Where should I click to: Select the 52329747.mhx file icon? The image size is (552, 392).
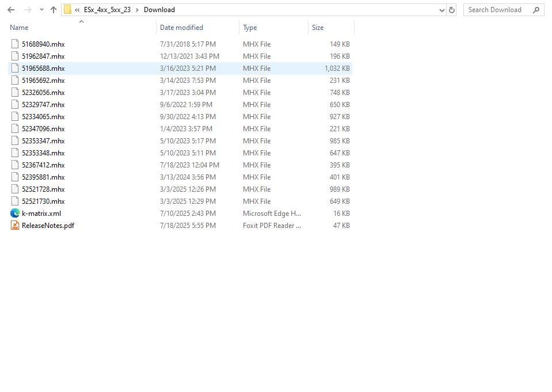point(15,104)
